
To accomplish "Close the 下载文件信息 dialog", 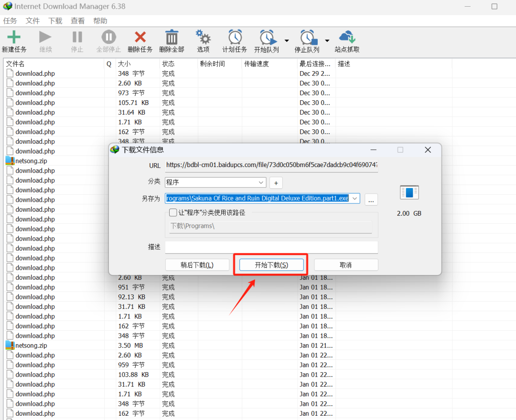I will tap(428, 150).
